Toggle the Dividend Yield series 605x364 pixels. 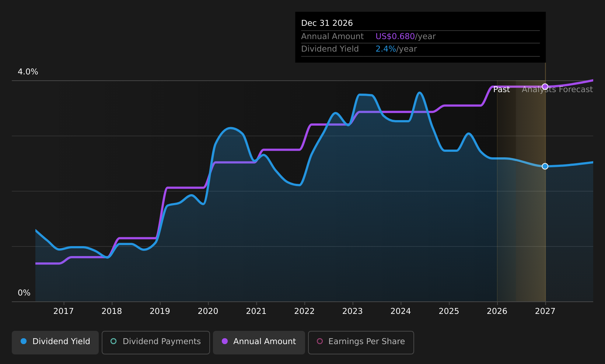tap(55, 342)
